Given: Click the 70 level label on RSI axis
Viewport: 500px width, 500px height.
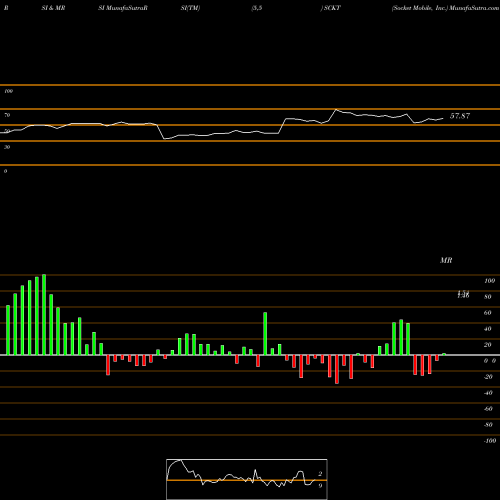Looking at the screenshot, I should (7, 115).
